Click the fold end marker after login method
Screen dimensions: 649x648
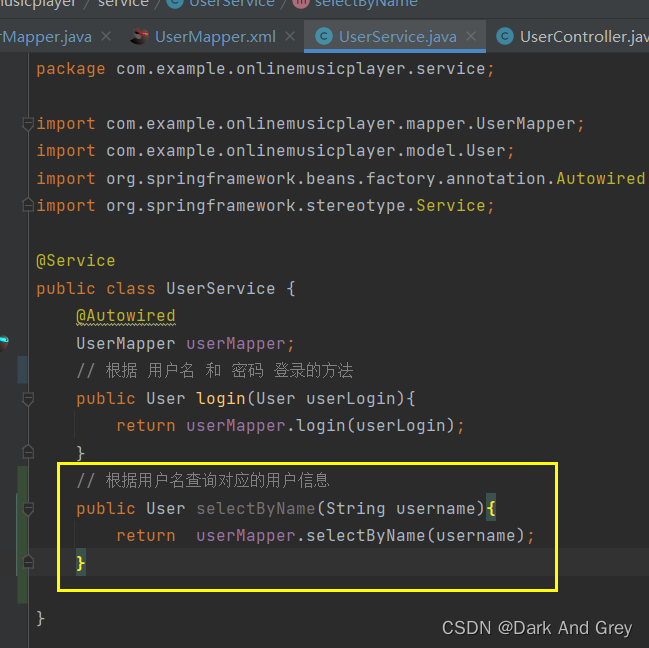(x=28, y=452)
